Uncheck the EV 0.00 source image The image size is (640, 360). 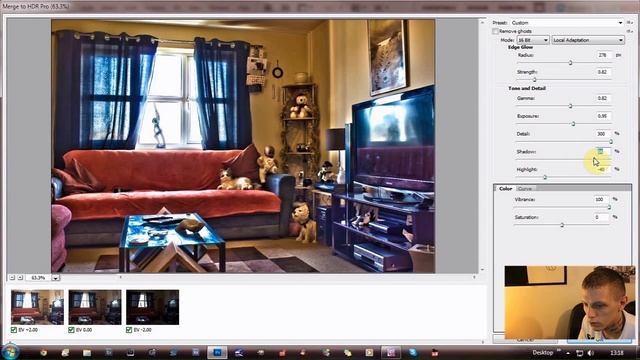(71, 330)
